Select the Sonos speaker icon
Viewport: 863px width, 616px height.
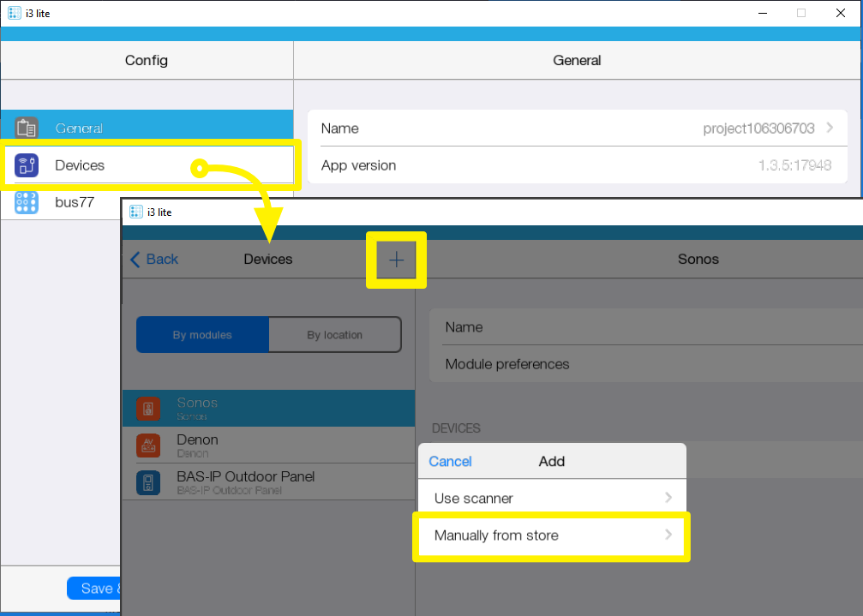(x=147, y=409)
